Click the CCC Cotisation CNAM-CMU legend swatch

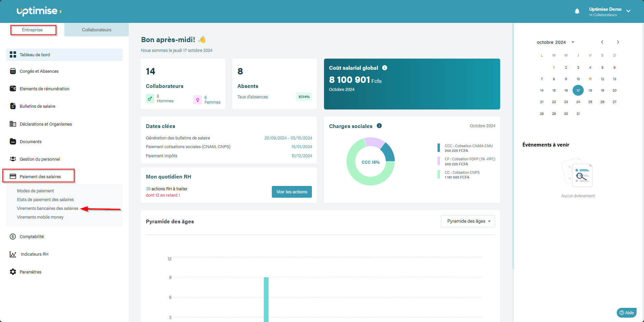(439, 148)
